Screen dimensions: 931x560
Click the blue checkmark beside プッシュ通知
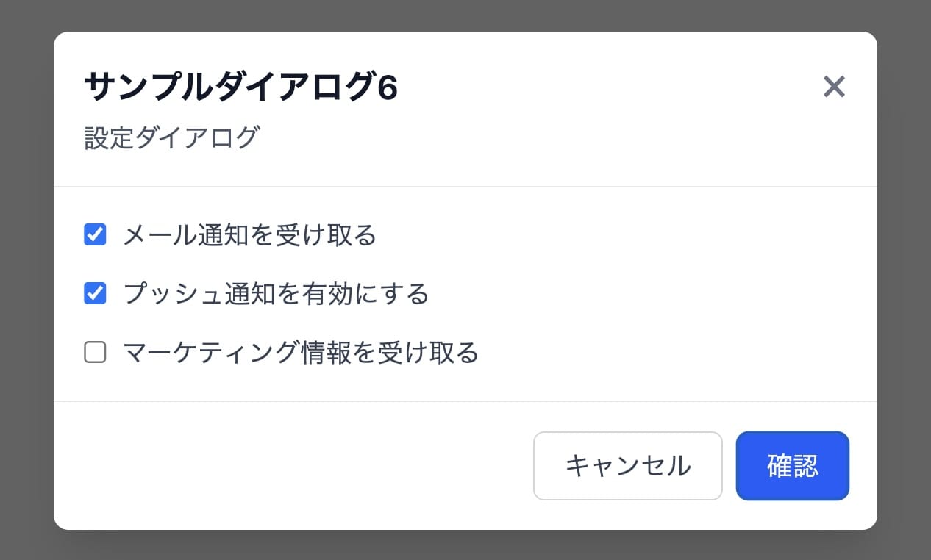(95, 294)
